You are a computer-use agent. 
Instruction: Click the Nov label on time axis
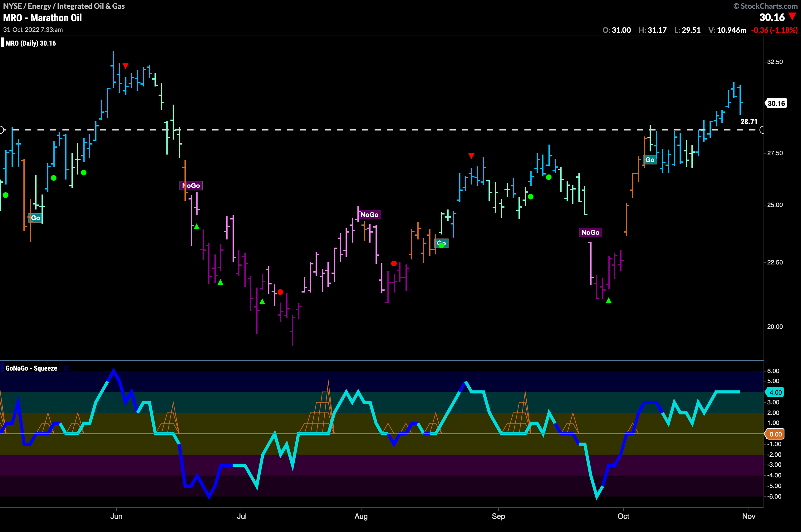click(749, 516)
